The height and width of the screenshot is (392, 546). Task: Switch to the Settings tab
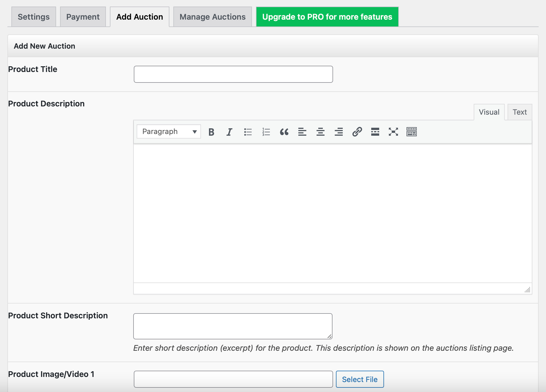point(33,16)
